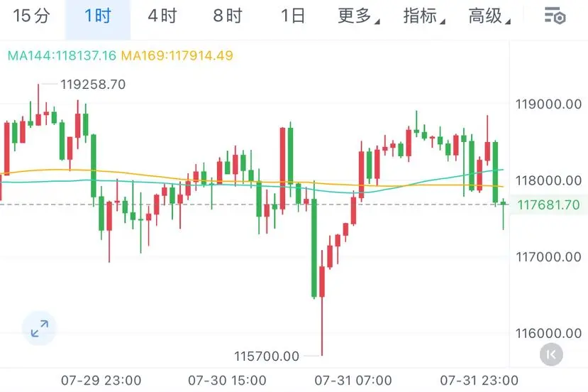Switch to 4时 timeframe

pos(162,16)
